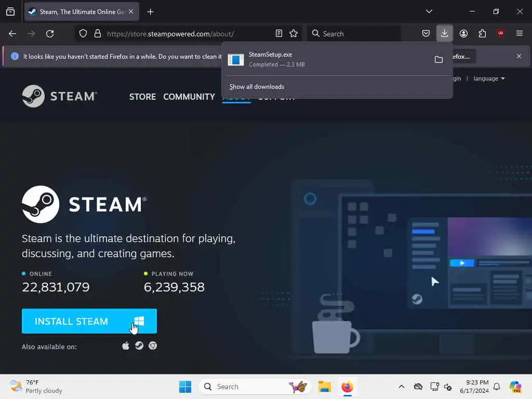Click the INSTALL STEAM button
This screenshot has width=532, height=399.
click(x=89, y=321)
